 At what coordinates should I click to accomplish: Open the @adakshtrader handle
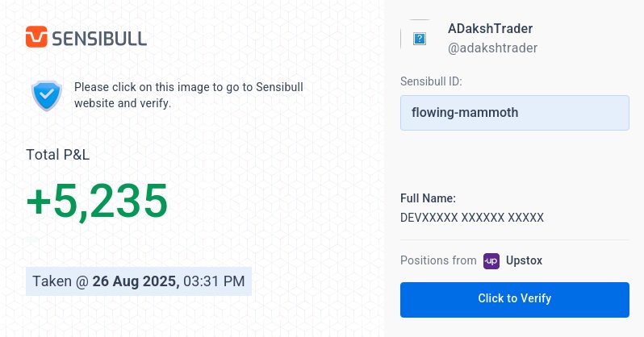click(492, 48)
